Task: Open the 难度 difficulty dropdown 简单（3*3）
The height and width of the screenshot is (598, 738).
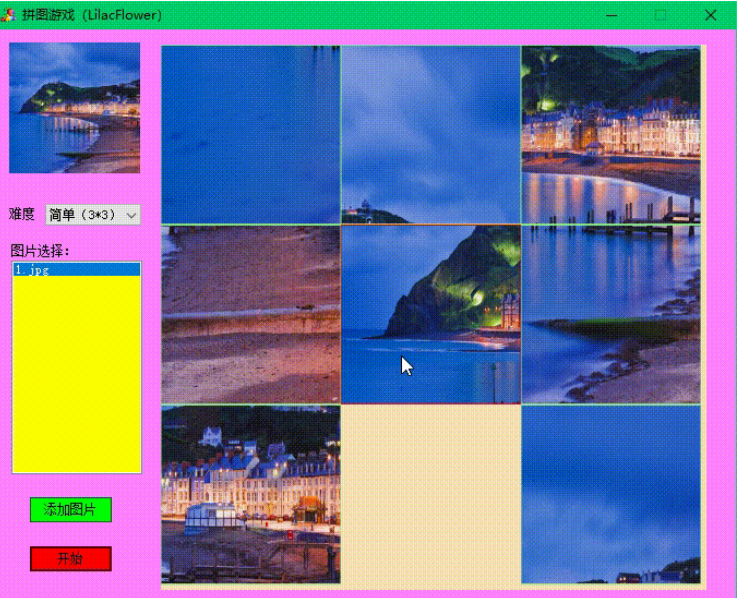Action: coord(93,215)
